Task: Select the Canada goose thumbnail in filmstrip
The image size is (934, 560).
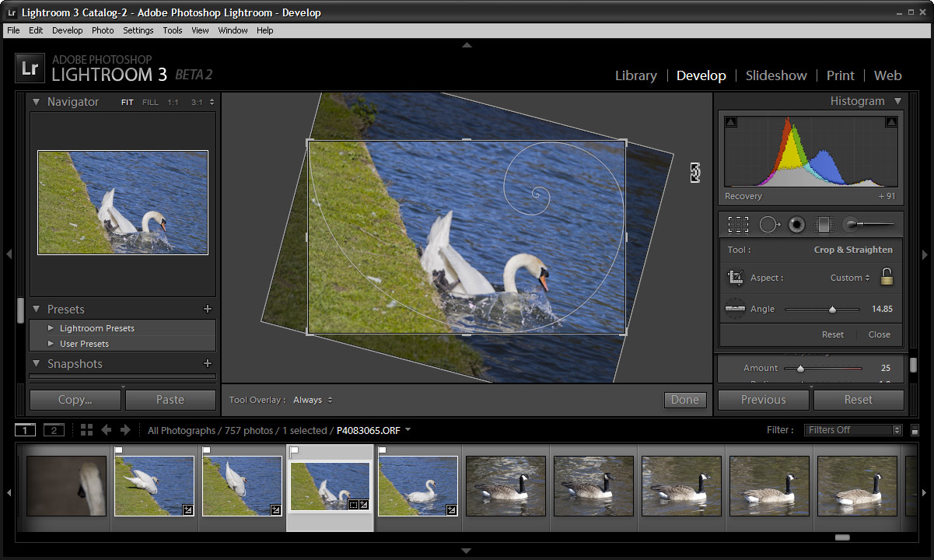Action: click(505, 485)
